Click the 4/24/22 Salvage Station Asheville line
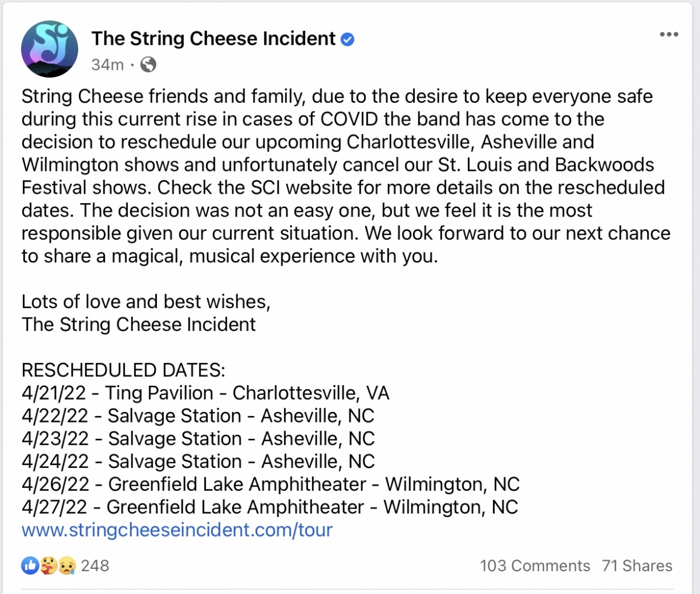The image size is (700, 594). click(198, 462)
